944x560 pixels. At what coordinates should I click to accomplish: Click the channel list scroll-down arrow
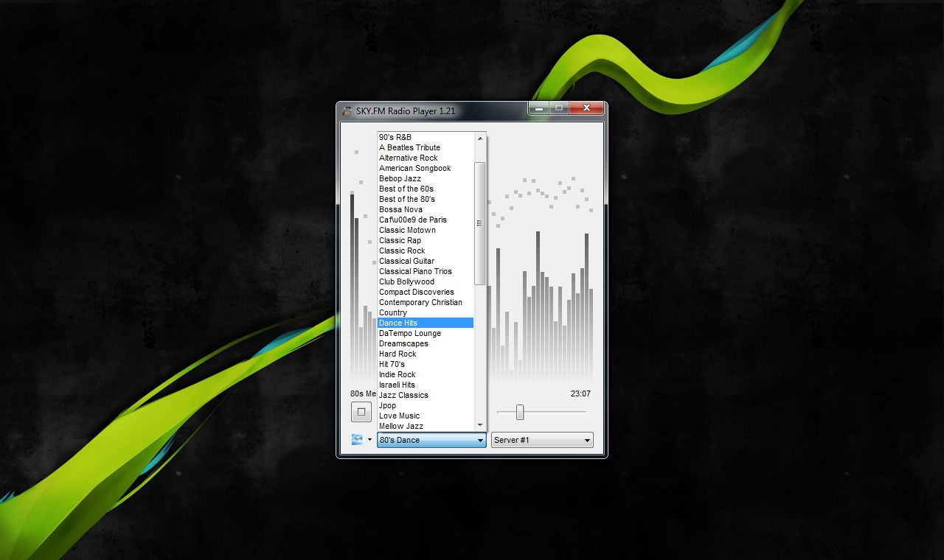point(480,425)
